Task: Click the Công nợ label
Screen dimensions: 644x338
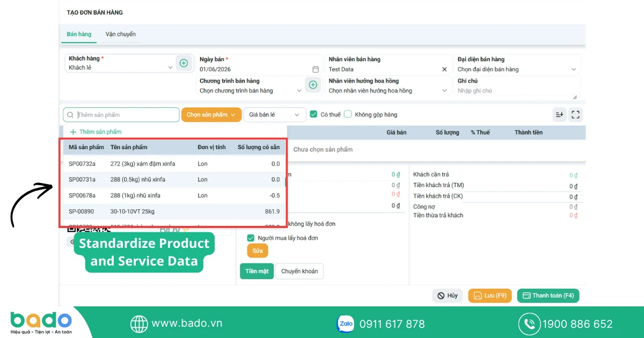Action: [424, 207]
